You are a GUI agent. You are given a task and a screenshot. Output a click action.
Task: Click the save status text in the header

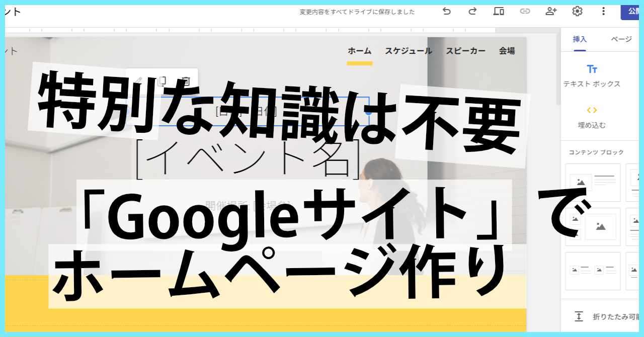coord(357,12)
